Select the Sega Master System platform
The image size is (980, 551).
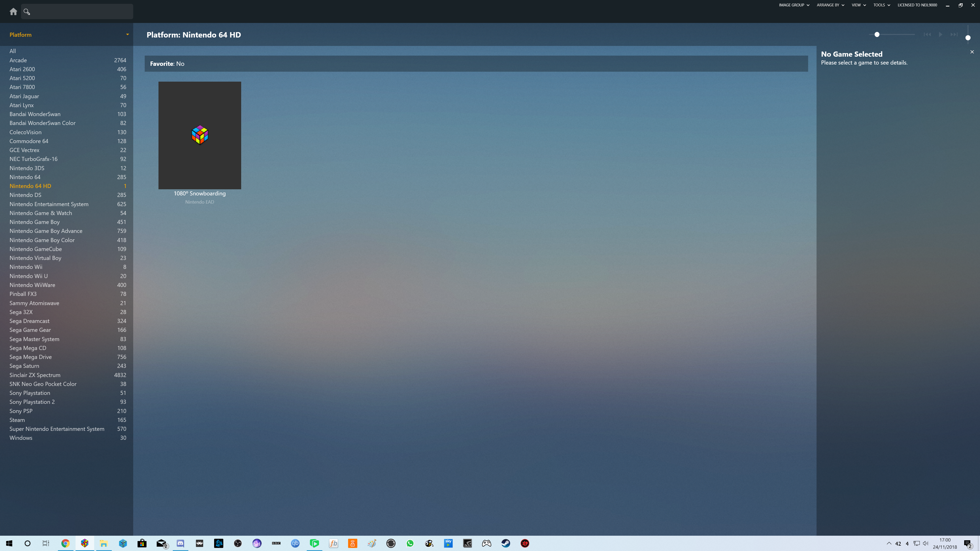67,339
